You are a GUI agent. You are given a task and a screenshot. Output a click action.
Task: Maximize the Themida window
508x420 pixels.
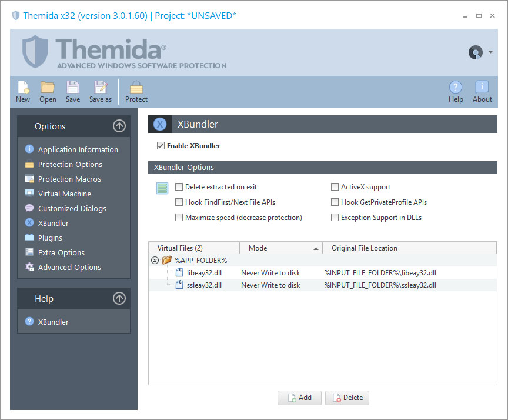(479, 15)
